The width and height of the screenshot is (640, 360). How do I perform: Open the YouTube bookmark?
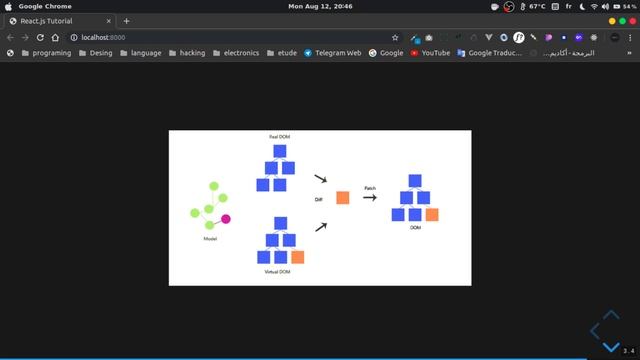(x=430, y=53)
